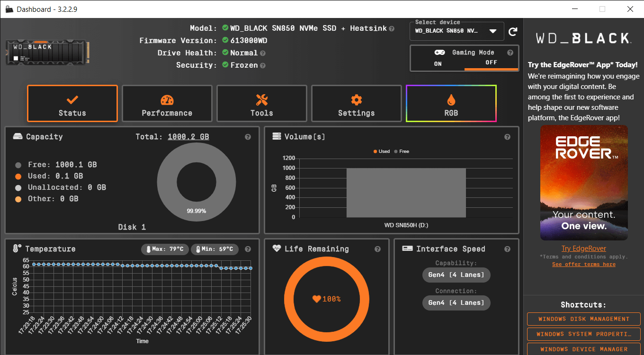
Task: Minimize the Dashboard window
Action: point(574,9)
